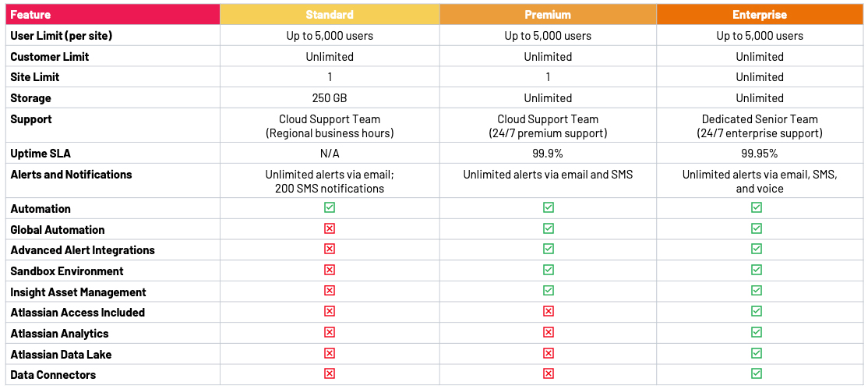Click Premium check for Global Automation
Image resolution: width=868 pixels, height=389 pixels.
coord(548,228)
